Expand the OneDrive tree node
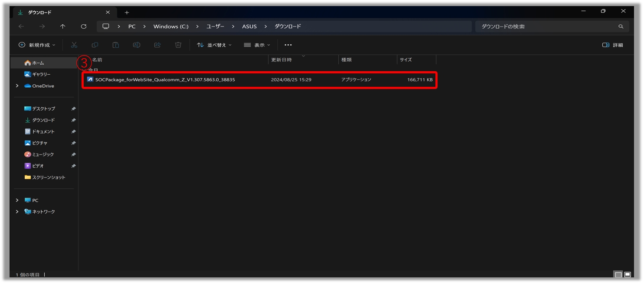This screenshot has width=644, height=283. (17, 86)
